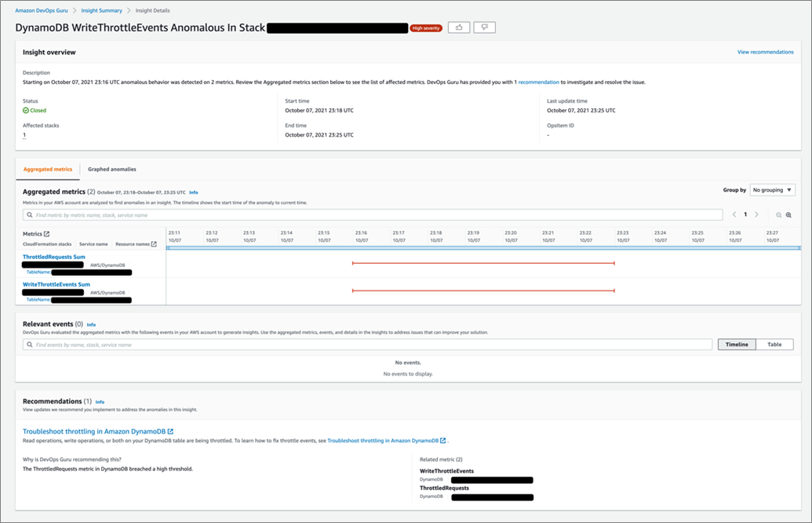The image size is (812, 523).
Task: Go to next metrics page arrow
Action: [756, 214]
